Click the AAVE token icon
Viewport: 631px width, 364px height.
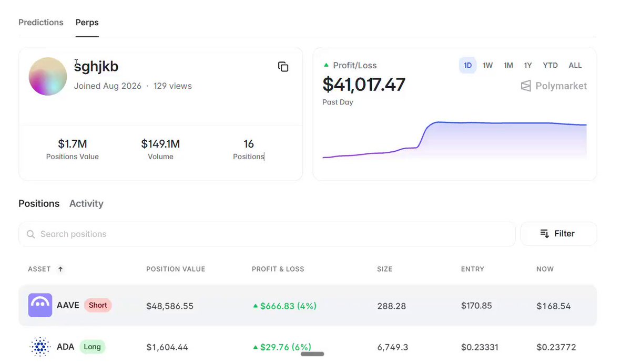pyautogui.click(x=40, y=305)
